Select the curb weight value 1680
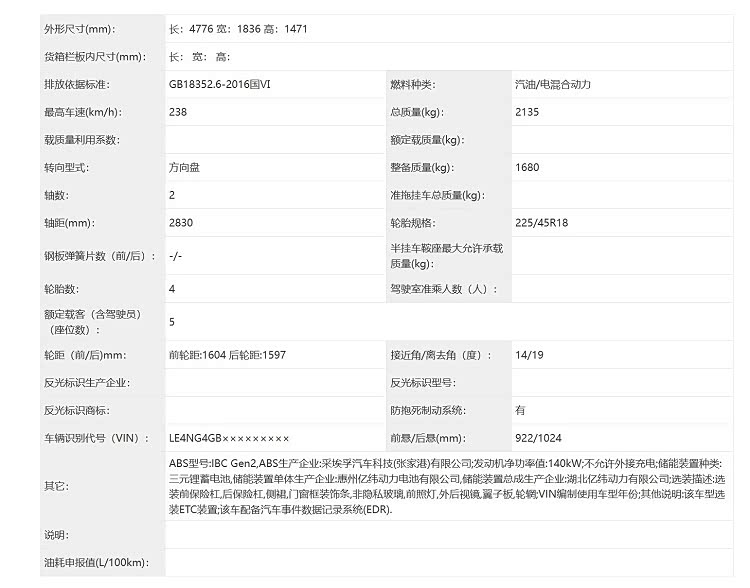Image resolution: width=750 pixels, height=588 pixels. pos(527,168)
